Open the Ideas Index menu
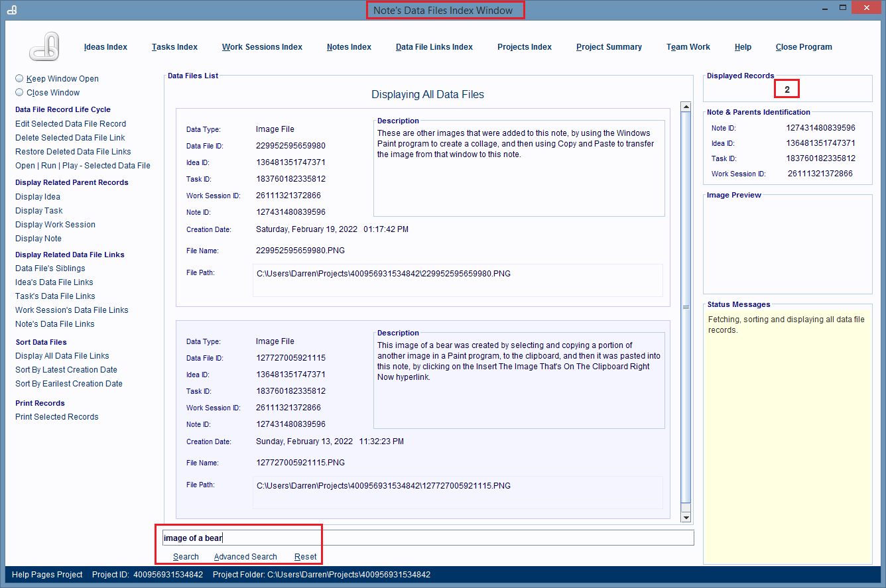Screen dimensions: 886x588 [x=105, y=47]
